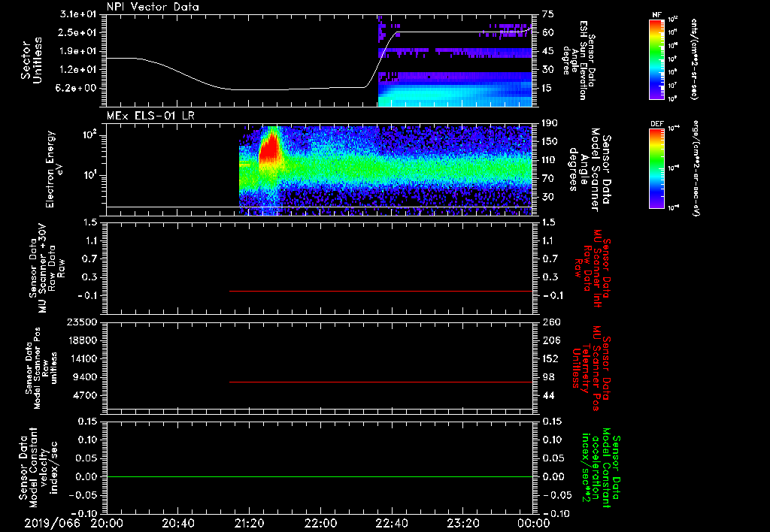Click the 22:40 time axis label
Viewport: 770px width, 532px height.
[x=391, y=523]
